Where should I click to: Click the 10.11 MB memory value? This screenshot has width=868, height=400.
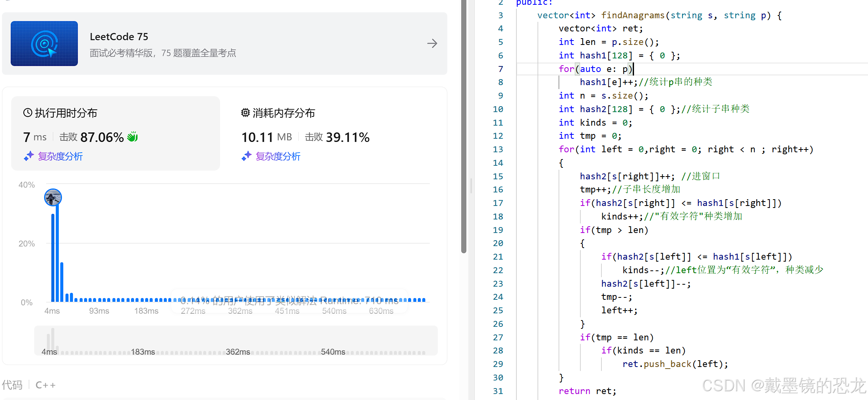tap(267, 137)
